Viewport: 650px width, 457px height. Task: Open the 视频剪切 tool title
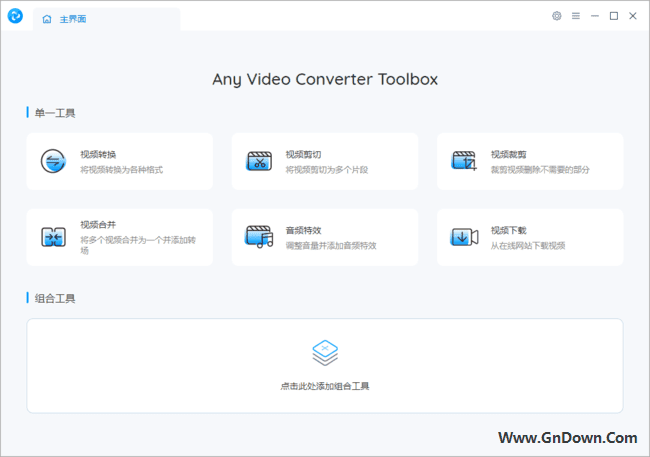(303, 155)
